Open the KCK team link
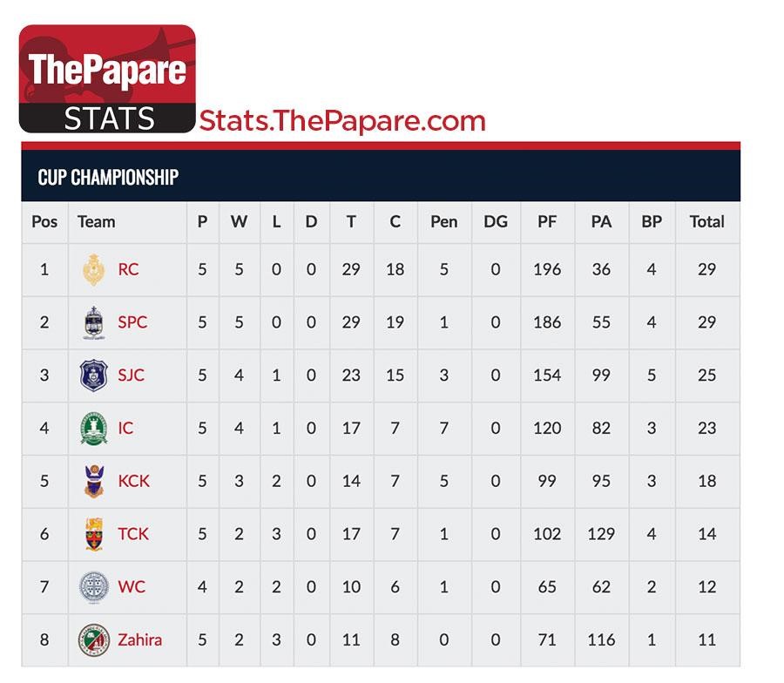 coord(133,481)
